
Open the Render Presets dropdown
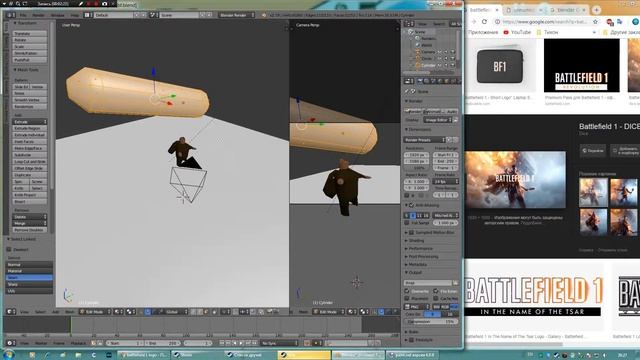pyautogui.click(x=424, y=140)
